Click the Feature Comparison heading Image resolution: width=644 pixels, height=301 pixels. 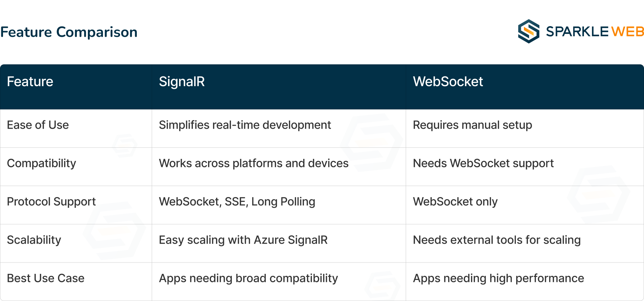click(x=69, y=32)
